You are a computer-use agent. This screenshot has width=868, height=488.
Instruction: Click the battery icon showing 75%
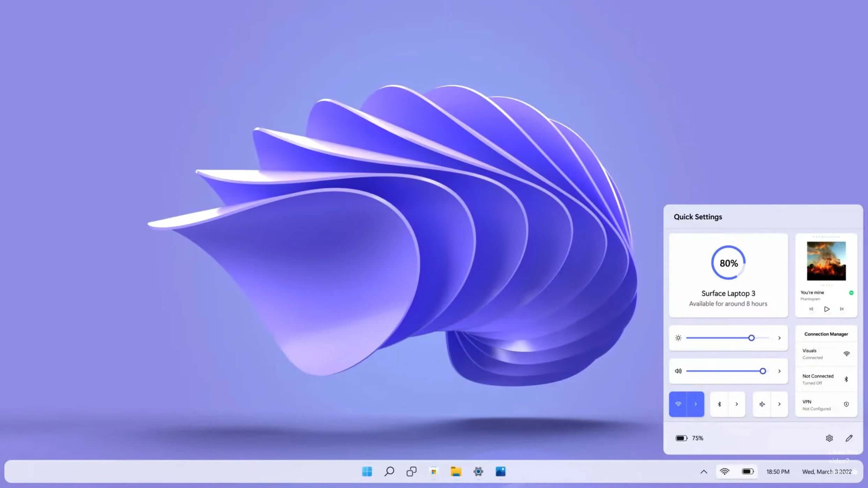[681, 438]
